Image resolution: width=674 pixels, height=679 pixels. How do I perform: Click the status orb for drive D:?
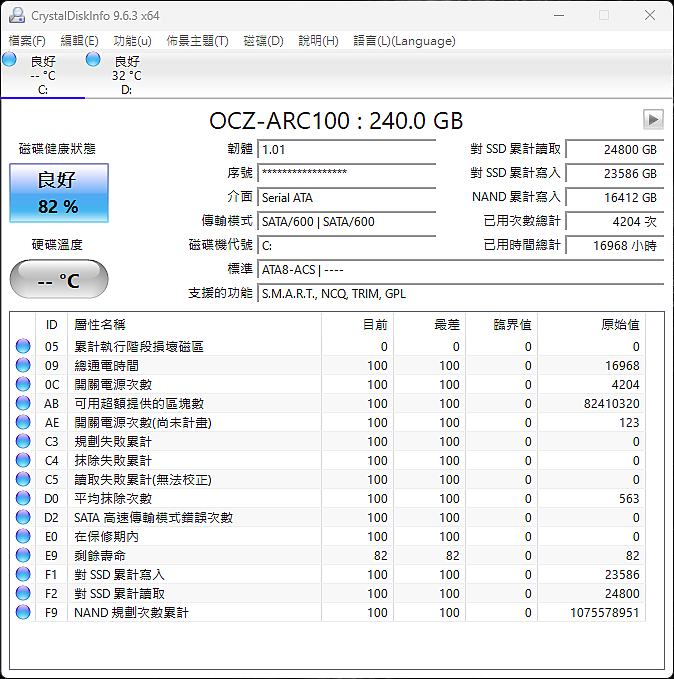pyautogui.click(x=93, y=60)
